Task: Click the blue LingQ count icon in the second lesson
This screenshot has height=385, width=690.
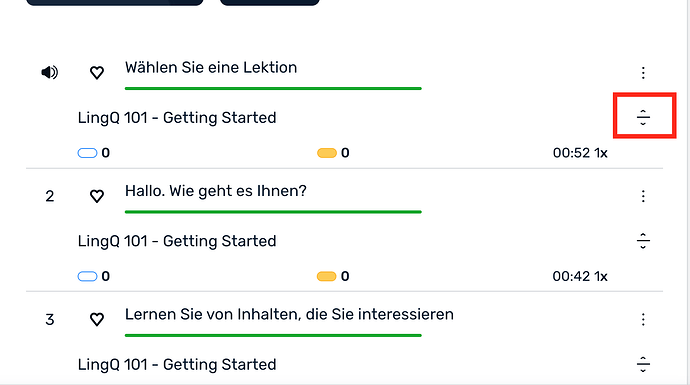Action: pos(87,276)
